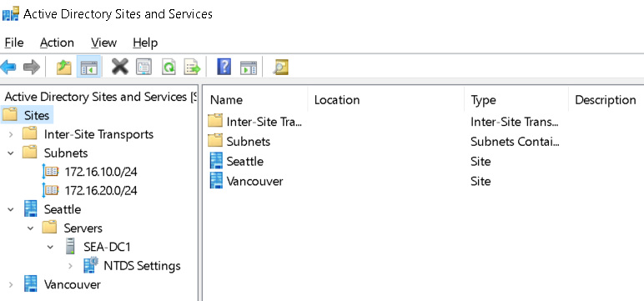644x301 pixels.
Task: Click the Subnets Contai... type cell
Action: (515, 141)
